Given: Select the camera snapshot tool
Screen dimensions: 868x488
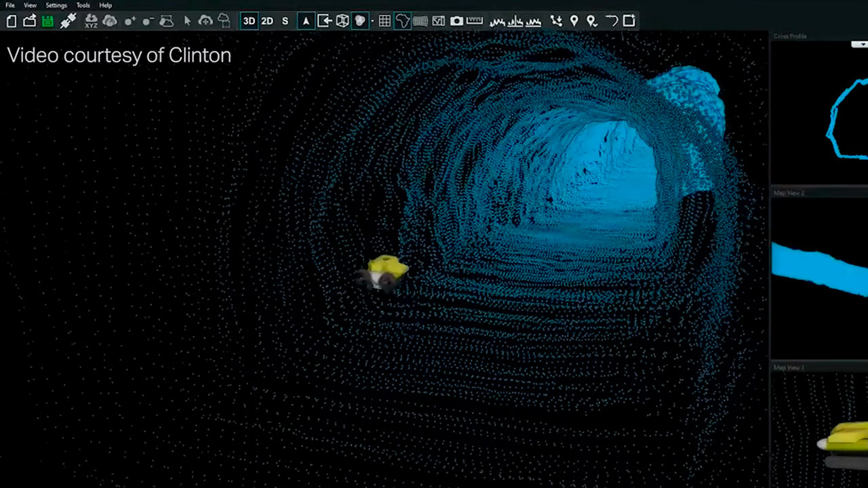Looking at the screenshot, I should [x=456, y=21].
